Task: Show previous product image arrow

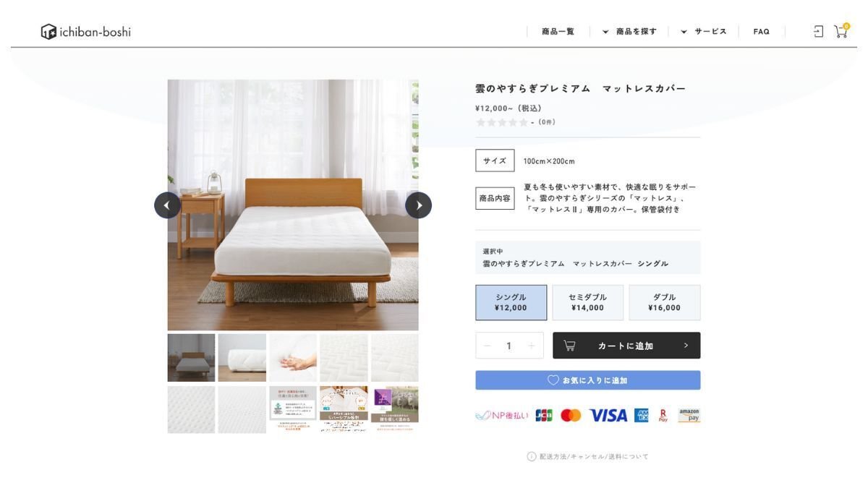Action: [167, 205]
